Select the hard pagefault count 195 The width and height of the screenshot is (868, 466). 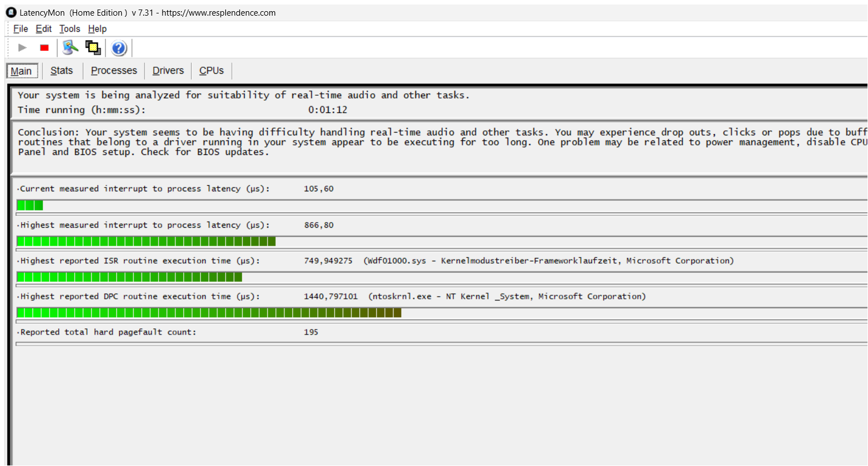point(311,332)
